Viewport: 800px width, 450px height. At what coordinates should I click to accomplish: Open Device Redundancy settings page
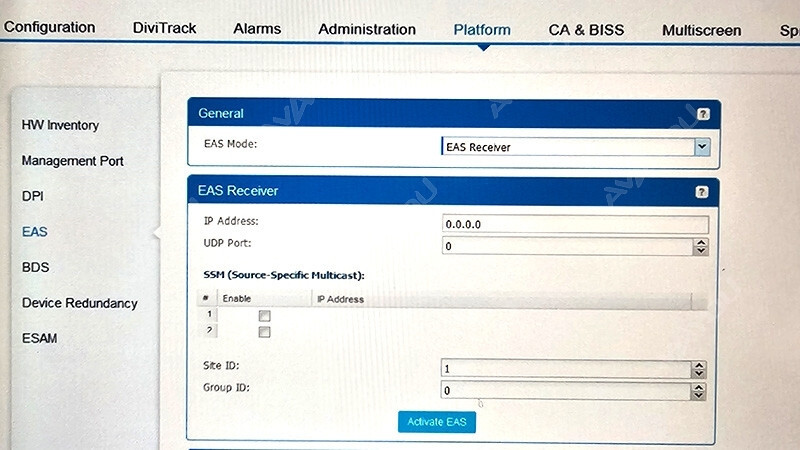point(80,303)
